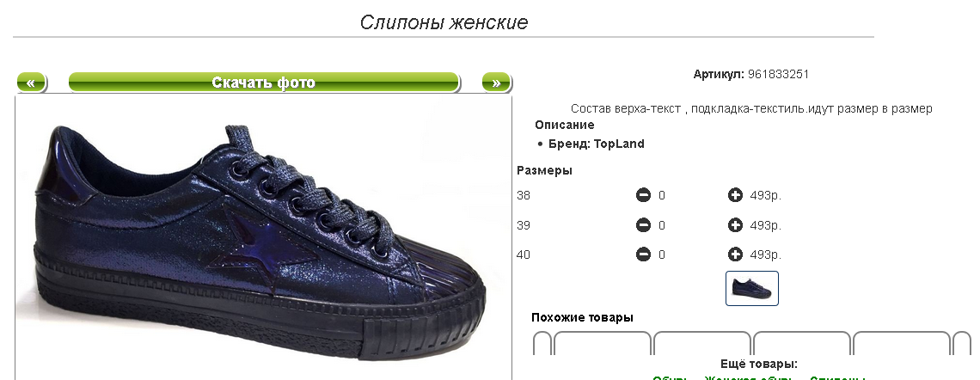Increase quantity for size 38

pos(735,196)
